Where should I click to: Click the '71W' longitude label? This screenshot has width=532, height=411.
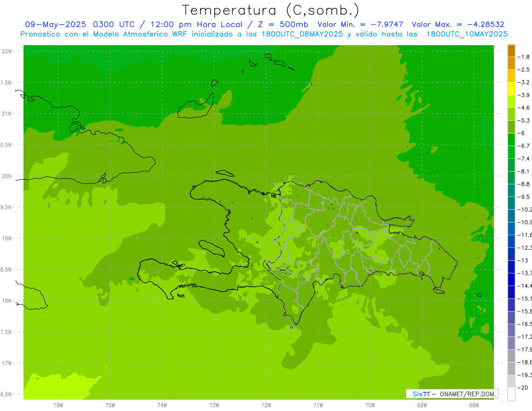(318, 405)
